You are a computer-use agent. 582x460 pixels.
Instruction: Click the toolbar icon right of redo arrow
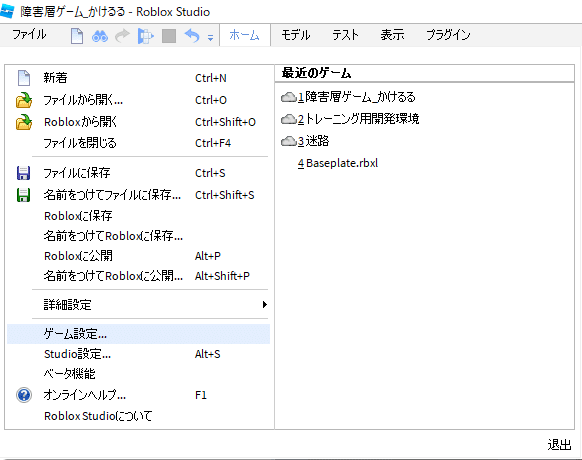[x=146, y=36]
